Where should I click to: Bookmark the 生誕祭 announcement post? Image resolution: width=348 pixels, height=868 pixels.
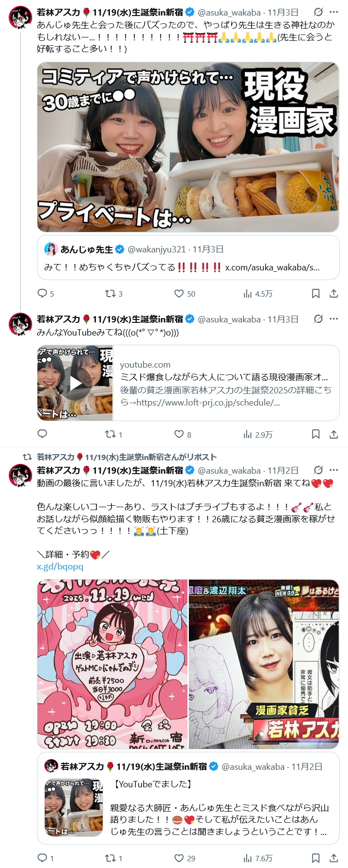[x=315, y=858]
